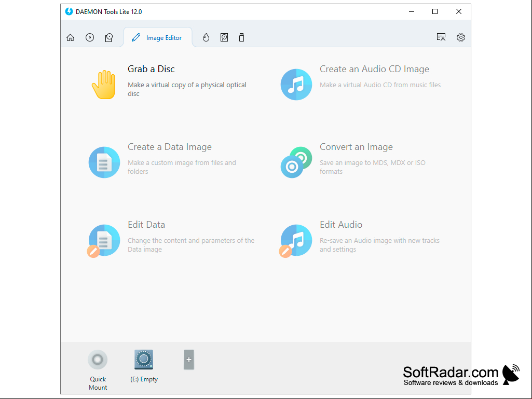Click 'Re-save an Audio image with new tracks' text
Viewport: 532px width, 399px height.
[379, 244]
